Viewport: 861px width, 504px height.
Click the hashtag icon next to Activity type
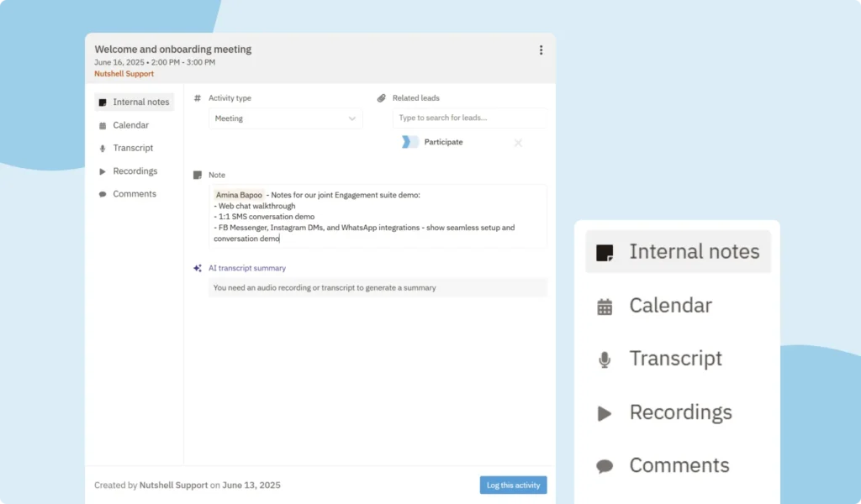[196, 97]
